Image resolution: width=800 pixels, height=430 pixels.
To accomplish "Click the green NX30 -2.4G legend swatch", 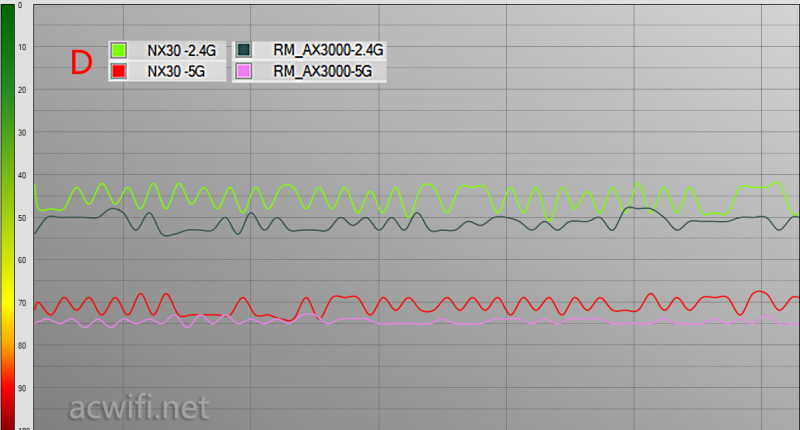I will click(119, 50).
